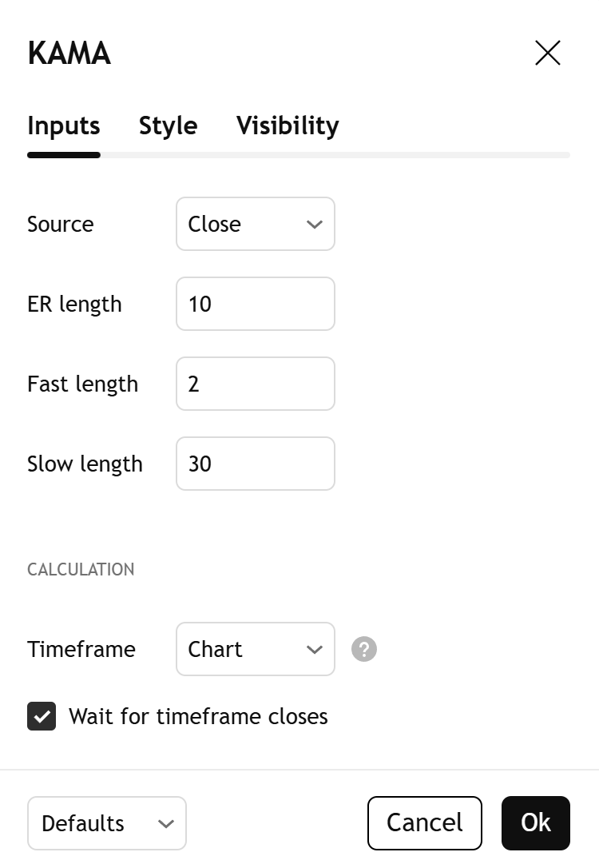
Task: Focus the Fast length input box
Action: (256, 384)
